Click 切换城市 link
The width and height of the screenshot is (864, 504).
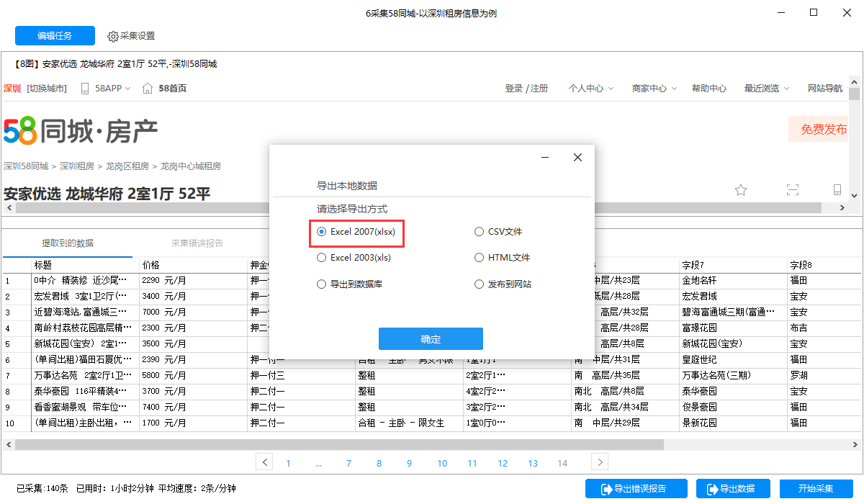(47, 89)
